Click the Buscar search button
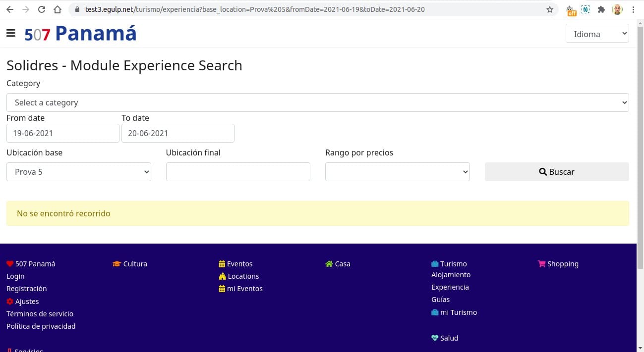Screen dimensions: 644x352 coord(556,172)
